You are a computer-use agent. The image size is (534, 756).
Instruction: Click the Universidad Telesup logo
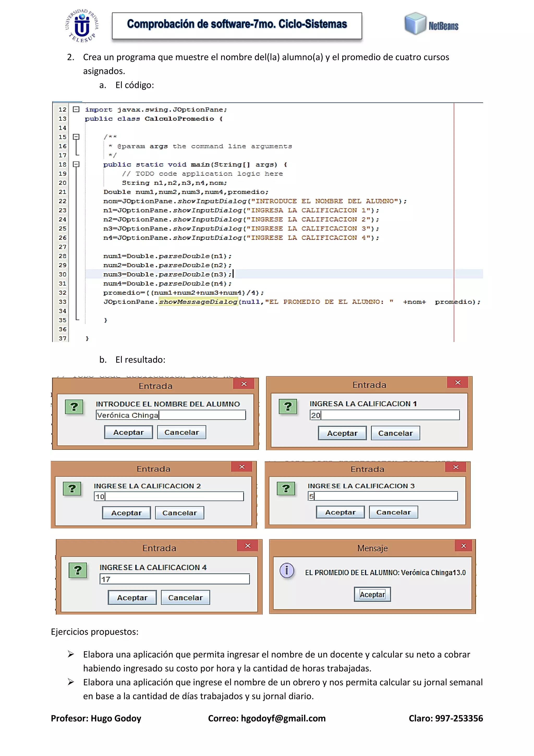[82, 26]
